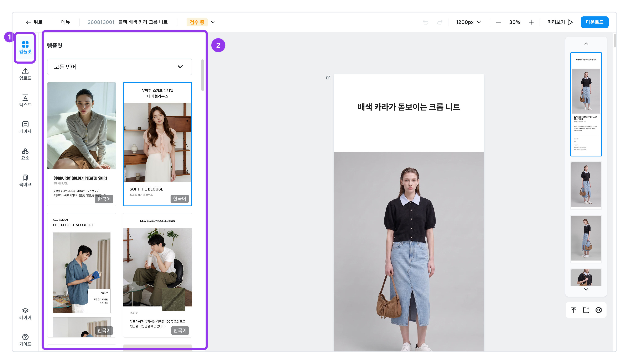Zoom in with the plus button
Screen dimensions: 629x364
point(531,22)
